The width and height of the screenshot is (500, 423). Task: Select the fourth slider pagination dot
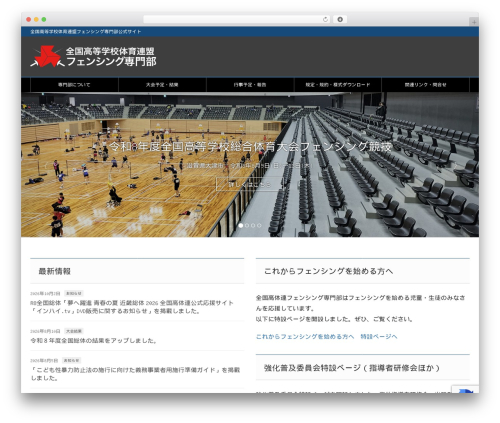coord(259,226)
